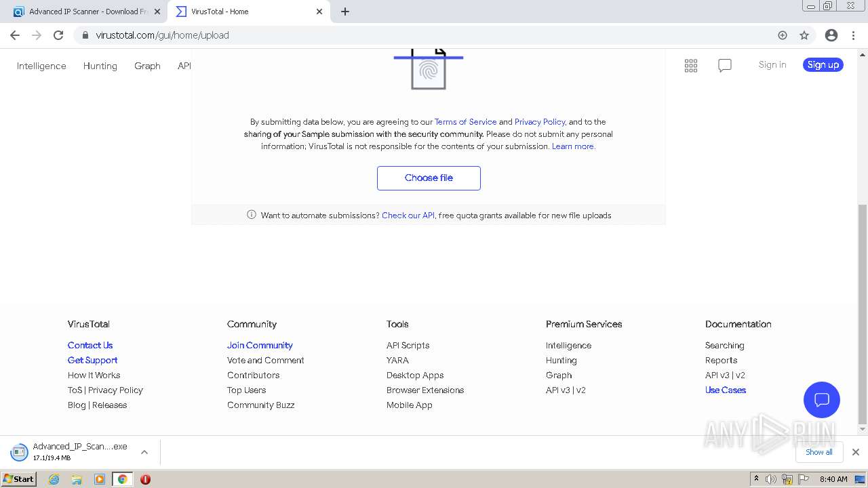Click the browser forward arrow
The image size is (868, 488).
pyautogui.click(x=37, y=35)
